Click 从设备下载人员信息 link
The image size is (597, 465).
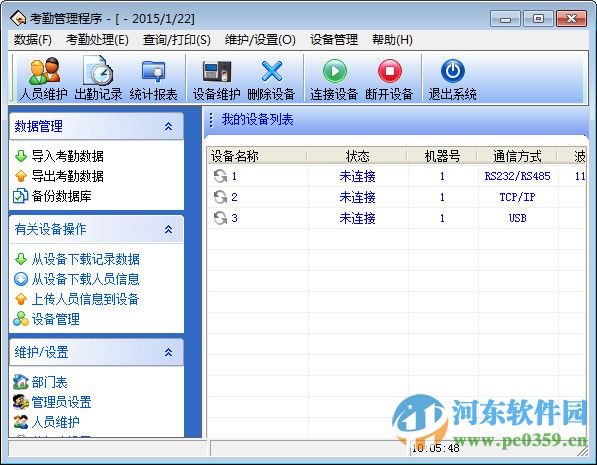point(85,279)
